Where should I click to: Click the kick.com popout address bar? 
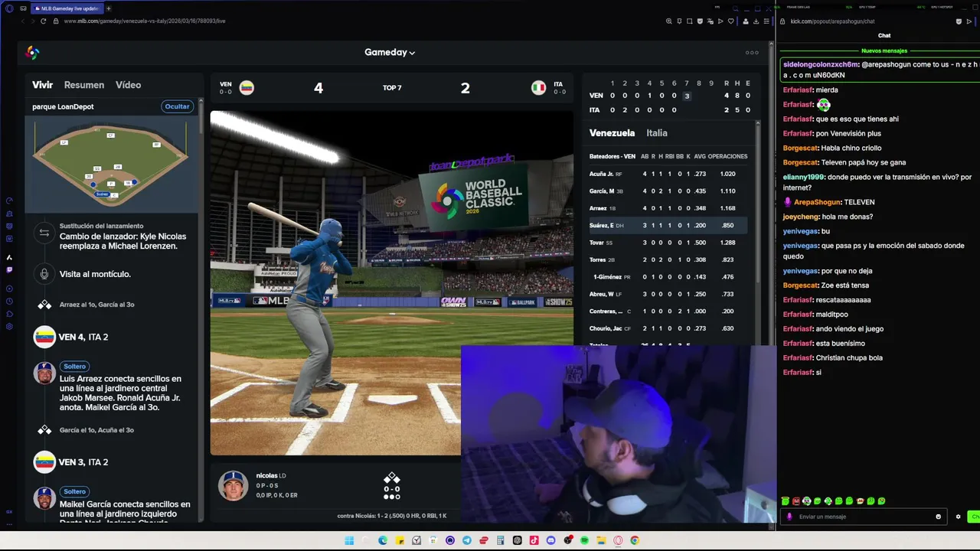point(833,21)
